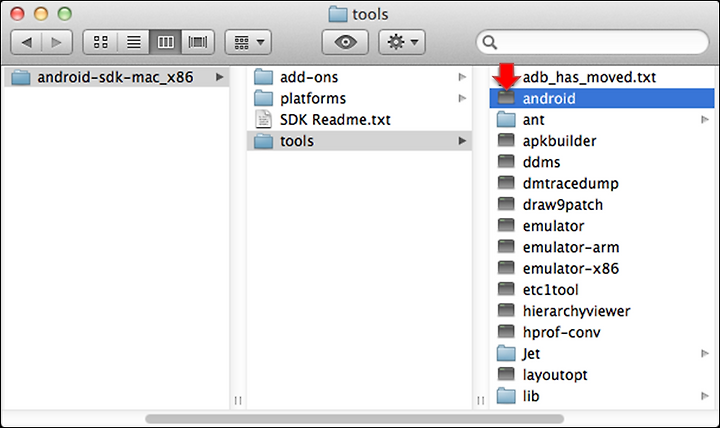The width and height of the screenshot is (720, 428).
Task: Select the lib folder icon
Action: 506,395
